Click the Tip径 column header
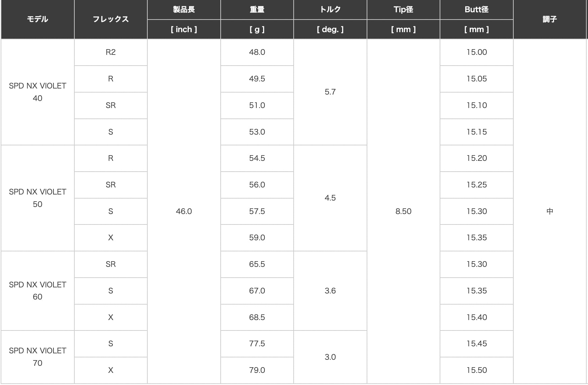 coord(403,9)
